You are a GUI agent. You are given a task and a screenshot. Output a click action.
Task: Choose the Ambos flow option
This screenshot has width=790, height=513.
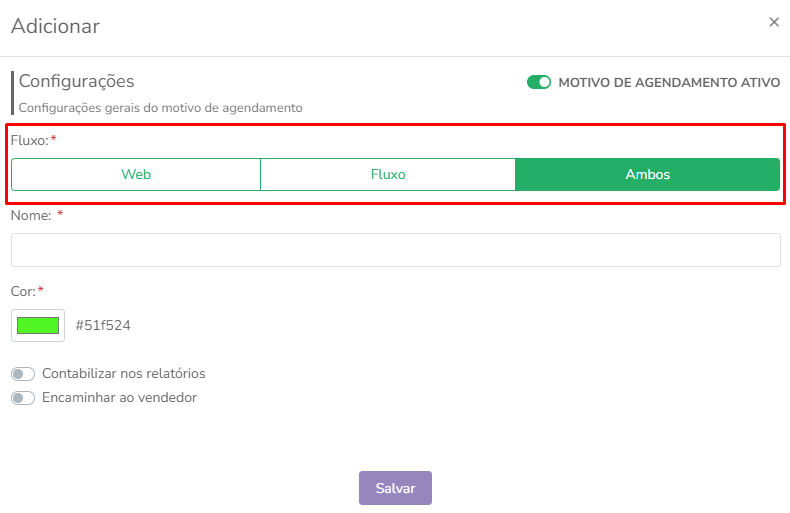[x=647, y=174]
